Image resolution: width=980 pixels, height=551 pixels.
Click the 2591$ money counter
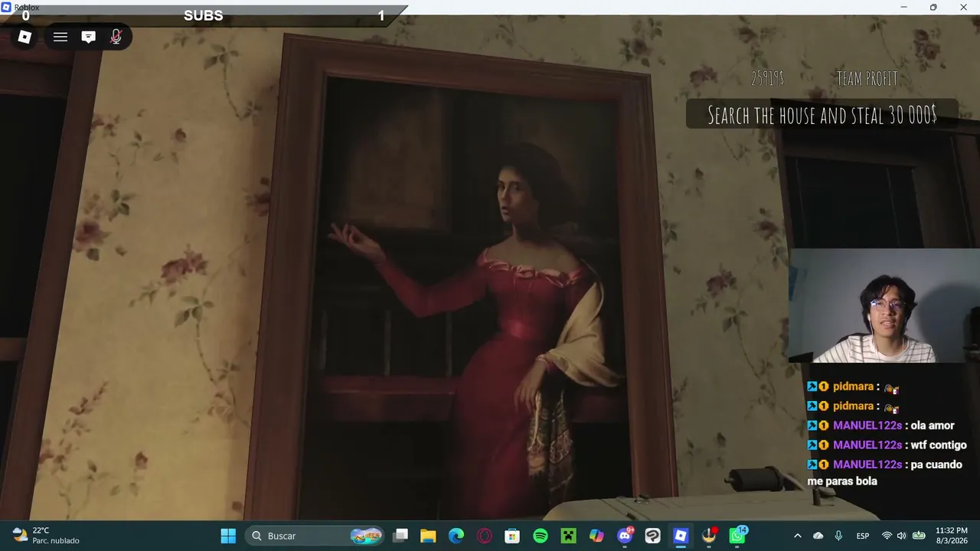(767, 78)
